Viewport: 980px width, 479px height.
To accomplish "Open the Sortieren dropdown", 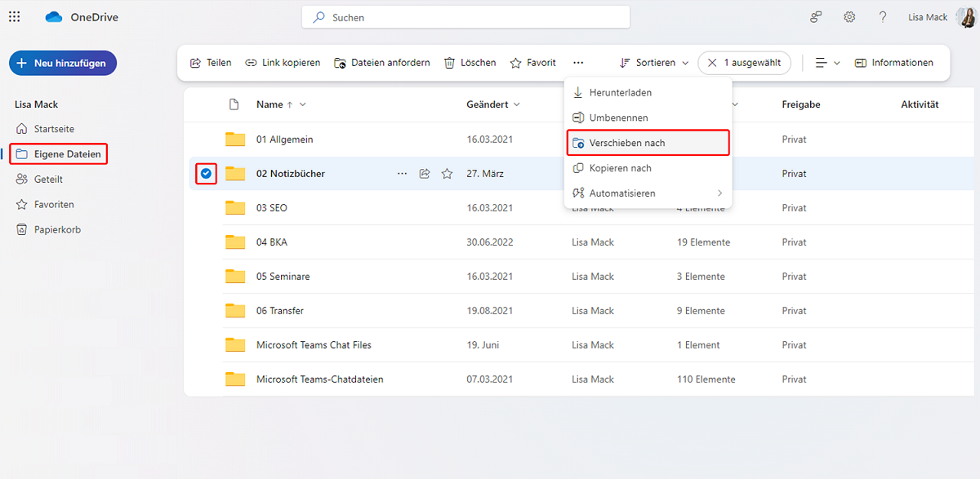I will (x=654, y=63).
